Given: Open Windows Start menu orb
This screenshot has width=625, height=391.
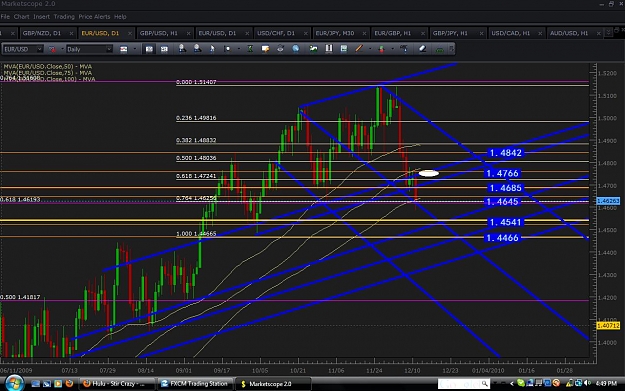Looking at the screenshot, I should [14, 383].
